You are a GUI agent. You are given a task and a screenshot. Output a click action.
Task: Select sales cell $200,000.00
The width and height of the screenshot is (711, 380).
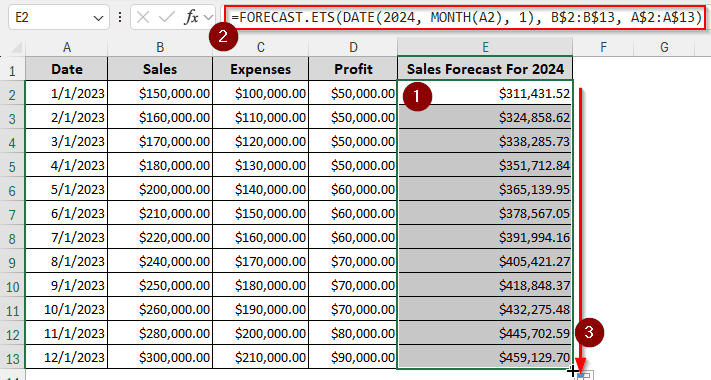point(160,190)
